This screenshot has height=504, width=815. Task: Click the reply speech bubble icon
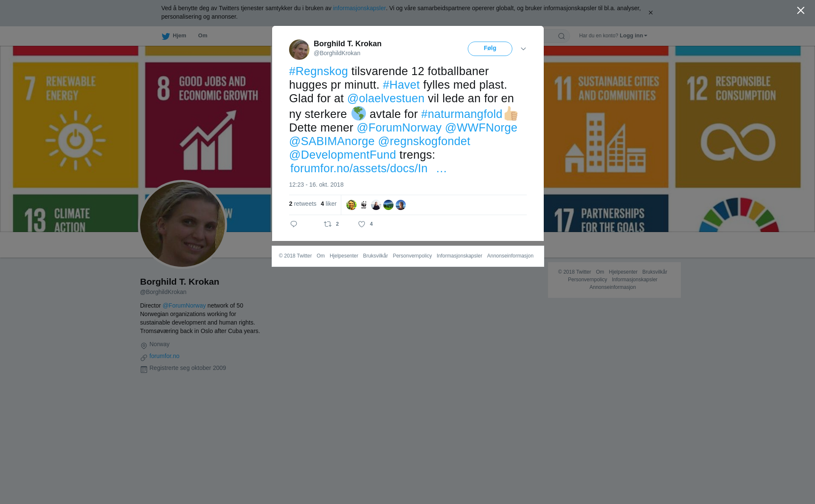[294, 224]
